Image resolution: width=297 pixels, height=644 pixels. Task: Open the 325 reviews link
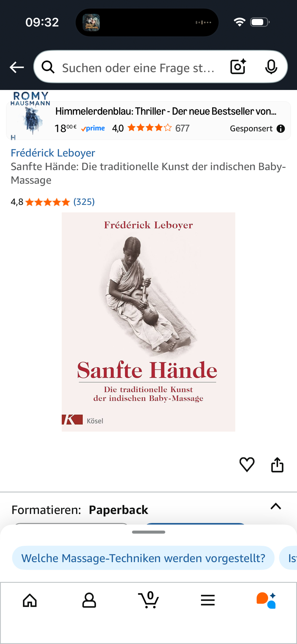[84, 202]
